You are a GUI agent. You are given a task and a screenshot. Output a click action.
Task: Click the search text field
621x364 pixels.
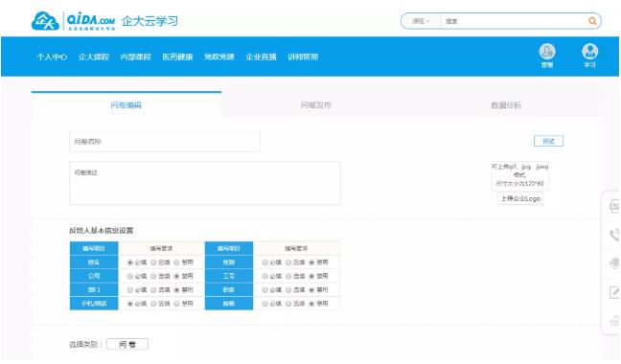pyautogui.click(x=514, y=21)
